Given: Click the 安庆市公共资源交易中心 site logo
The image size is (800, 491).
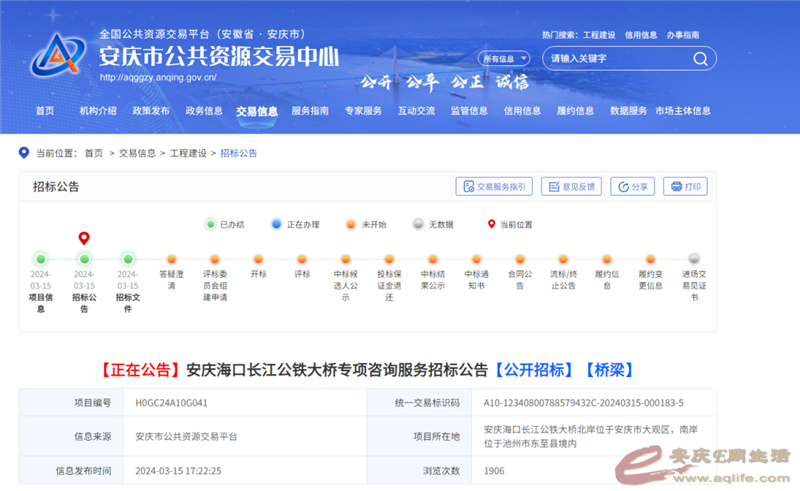Looking at the screenshot, I should [60, 54].
